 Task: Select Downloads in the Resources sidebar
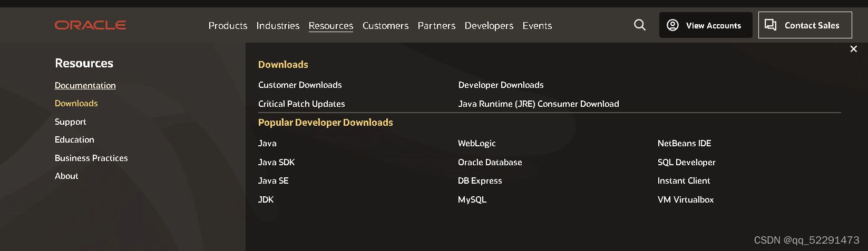point(76,103)
